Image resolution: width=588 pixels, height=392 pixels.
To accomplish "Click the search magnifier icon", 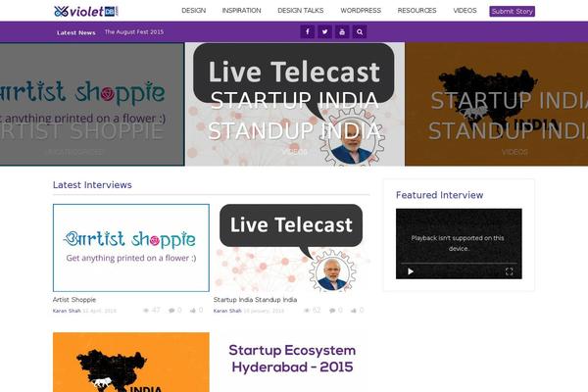I will 360,32.
